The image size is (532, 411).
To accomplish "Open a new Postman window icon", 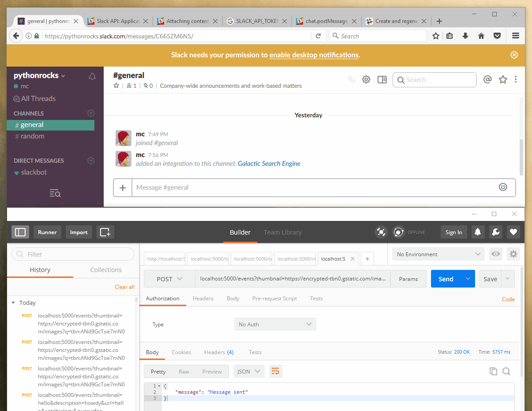I will point(105,232).
